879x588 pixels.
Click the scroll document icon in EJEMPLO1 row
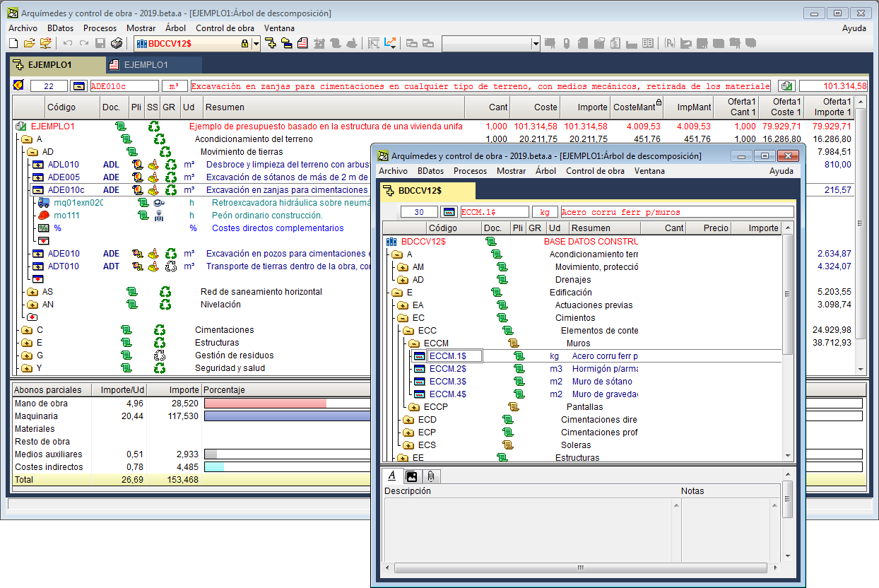[x=120, y=127]
